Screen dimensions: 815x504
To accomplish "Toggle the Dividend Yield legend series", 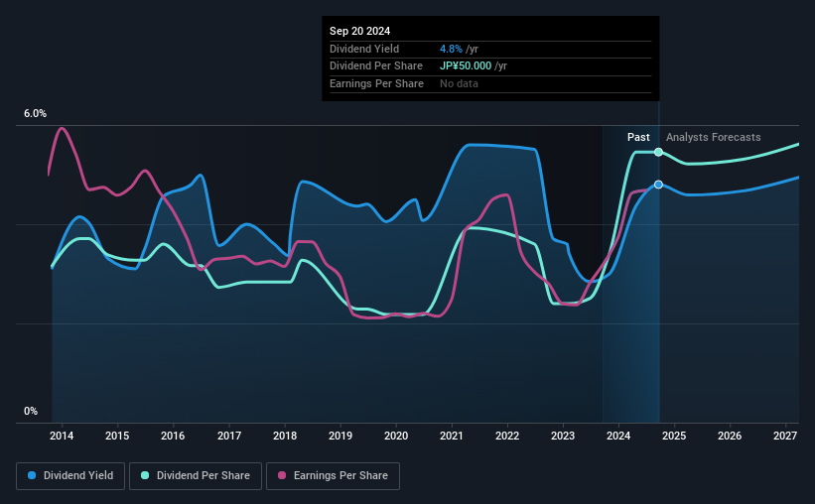I will 70,476.
